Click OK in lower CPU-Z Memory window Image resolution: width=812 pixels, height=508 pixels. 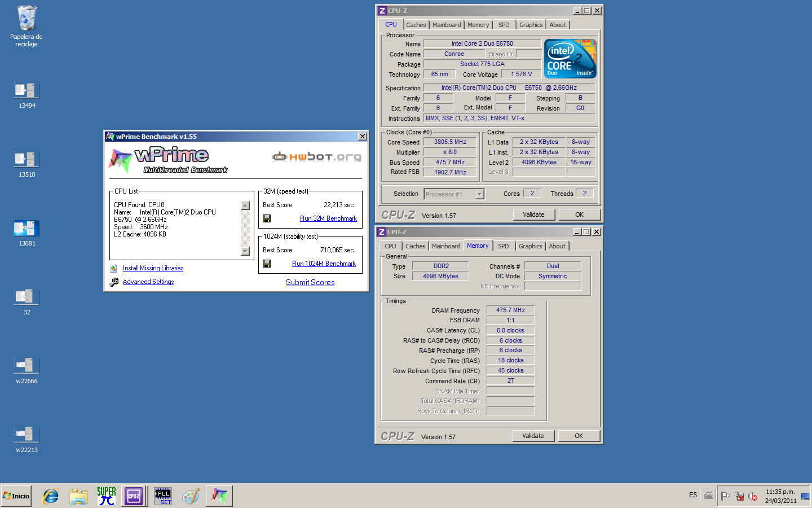[x=579, y=436]
